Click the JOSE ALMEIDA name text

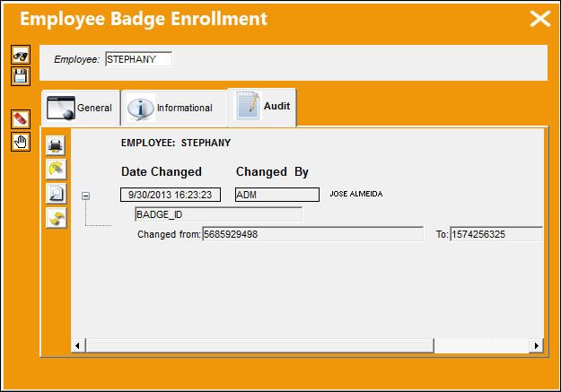coord(356,194)
